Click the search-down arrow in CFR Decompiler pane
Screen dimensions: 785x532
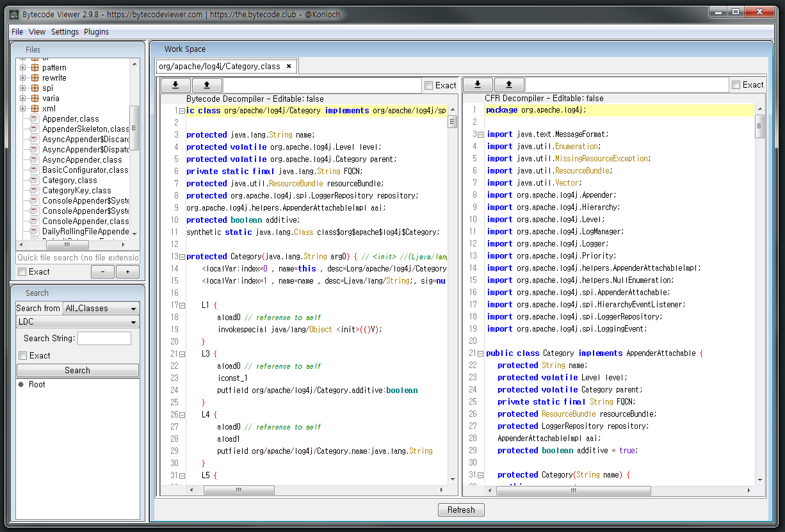[x=478, y=85]
